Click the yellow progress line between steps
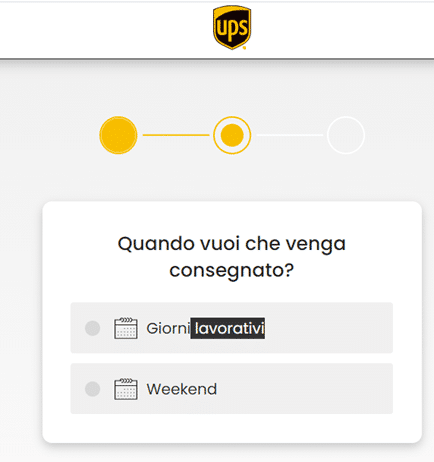This screenshot has width=434, height=462. point(176,135)
